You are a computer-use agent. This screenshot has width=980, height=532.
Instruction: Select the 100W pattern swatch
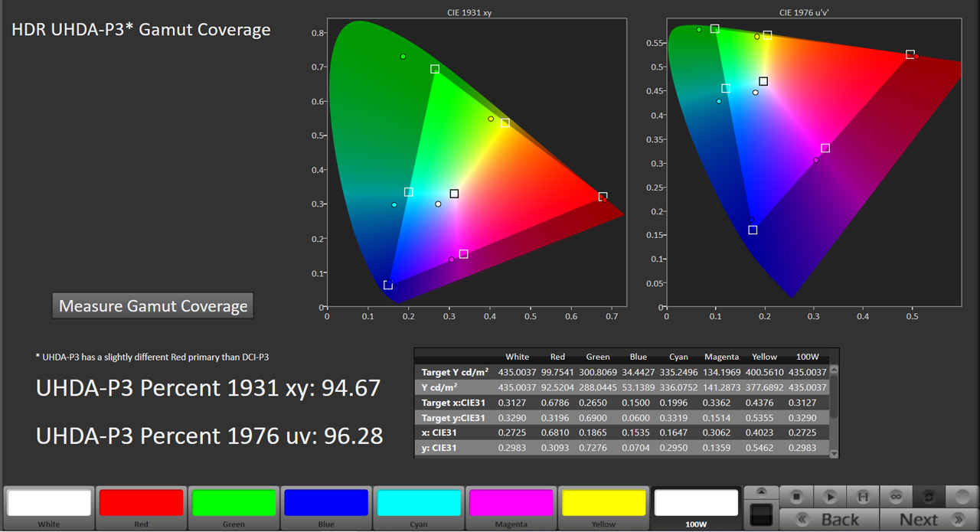point(696,508)
